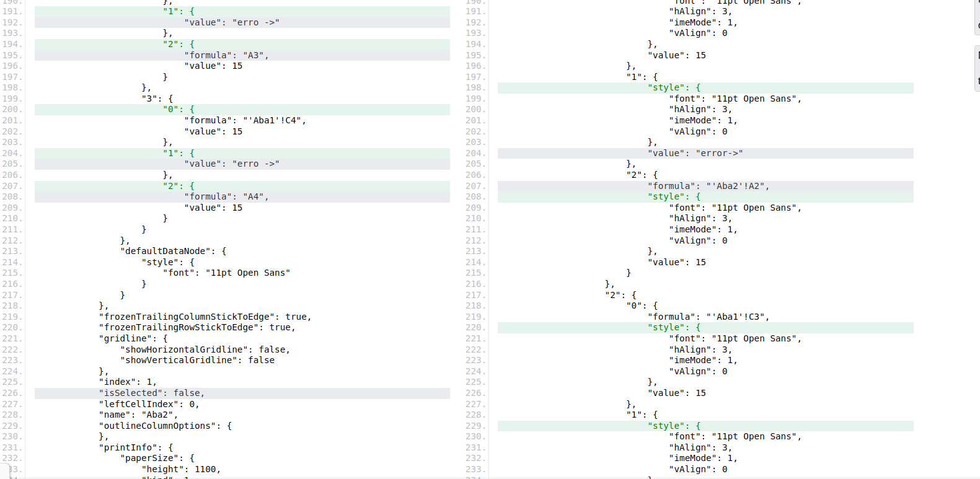
Task: Click the "paperSize" line
Action: (x=157, y=458)
